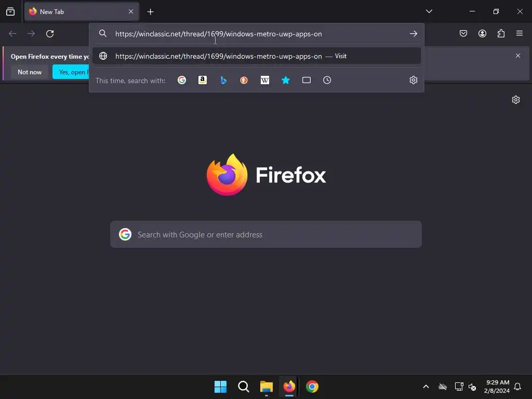The image size is (532, 399).
Task: Search this time with Bing
Action: click(223, 80)
